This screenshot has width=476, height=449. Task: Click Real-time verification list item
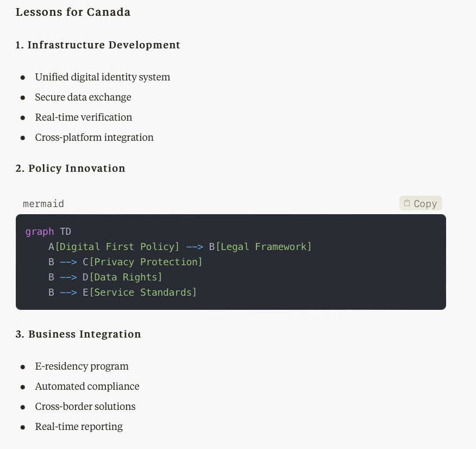point(84,117)
